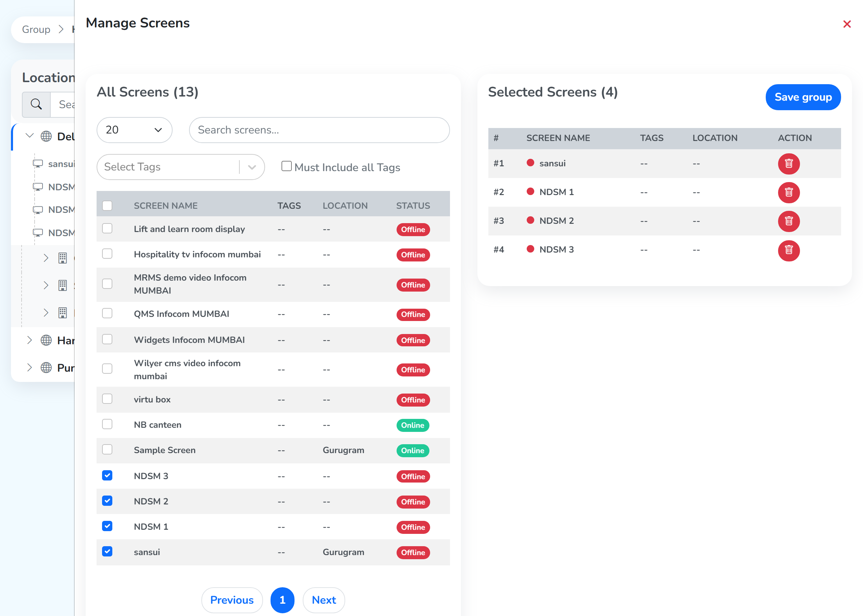This screenshot has height=616, width=863.
Task: Expand the first building tree node
Action: click(46, 258)
